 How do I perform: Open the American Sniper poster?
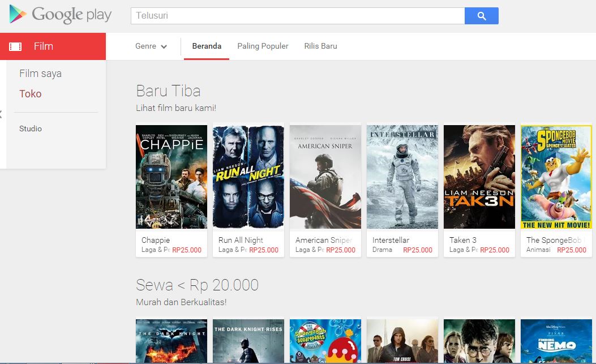[325, 177]
